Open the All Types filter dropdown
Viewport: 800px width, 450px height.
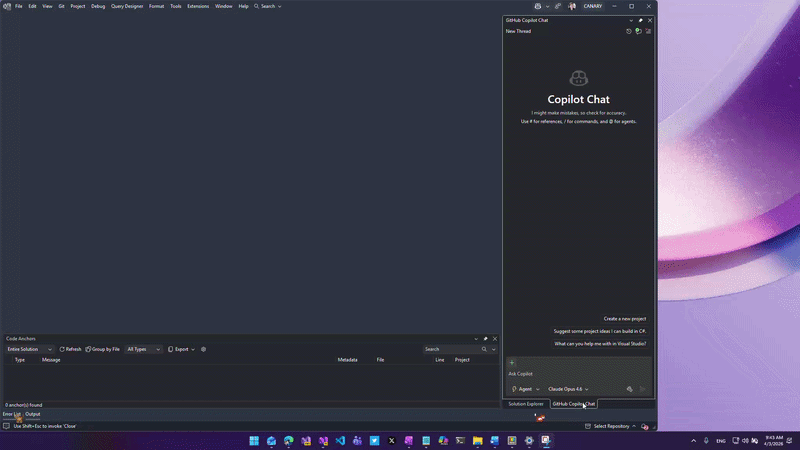(x=143, y=349)
